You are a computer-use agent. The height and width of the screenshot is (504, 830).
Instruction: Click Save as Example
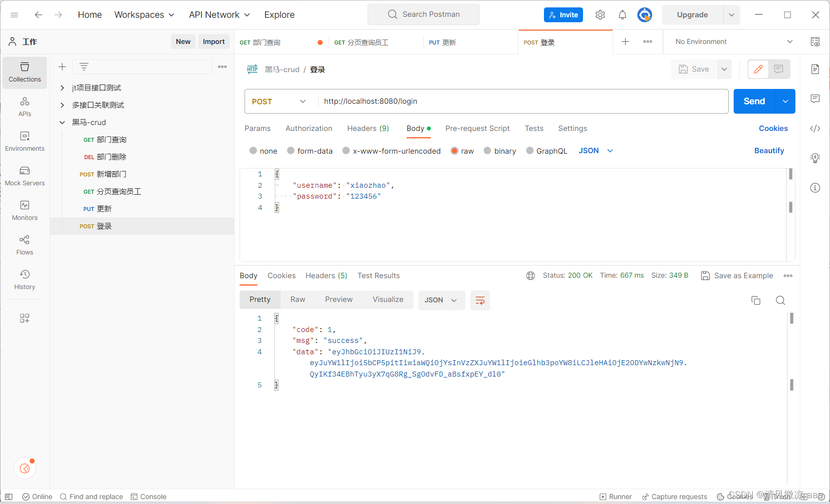coord(737,276)
